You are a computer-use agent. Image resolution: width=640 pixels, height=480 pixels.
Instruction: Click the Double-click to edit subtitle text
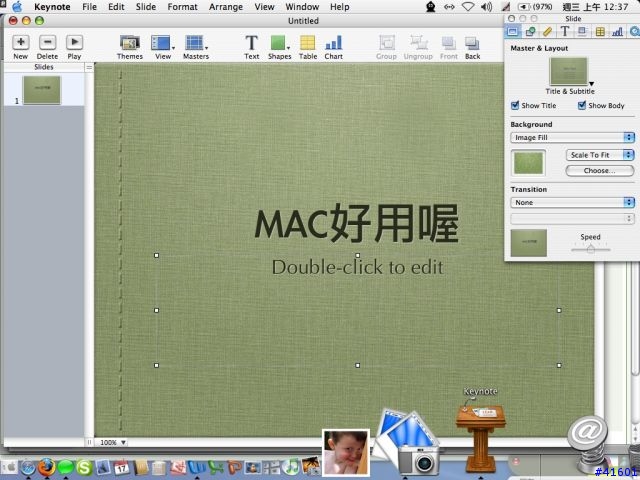pyautogui.click(x=358, y=267)
